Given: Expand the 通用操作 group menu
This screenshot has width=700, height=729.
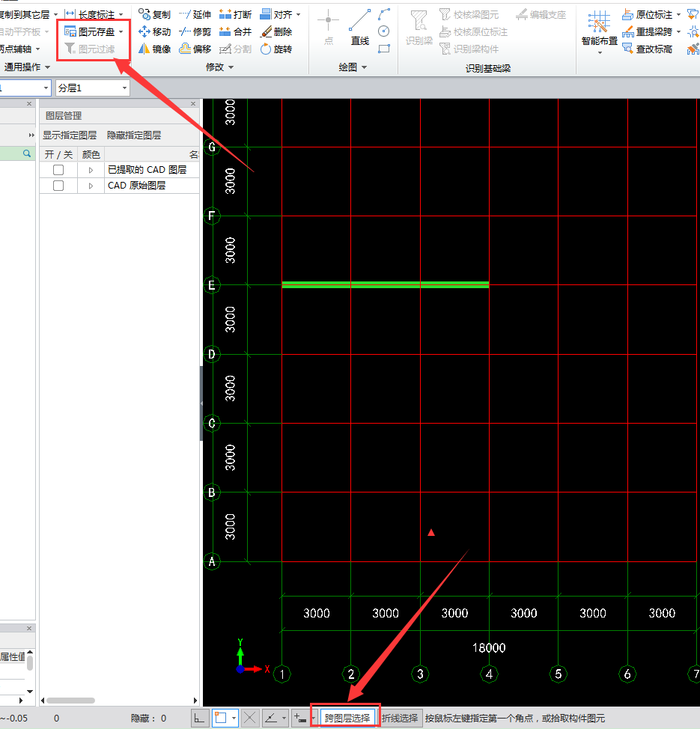Looking at the screenshot, I should tap(26, 67).
